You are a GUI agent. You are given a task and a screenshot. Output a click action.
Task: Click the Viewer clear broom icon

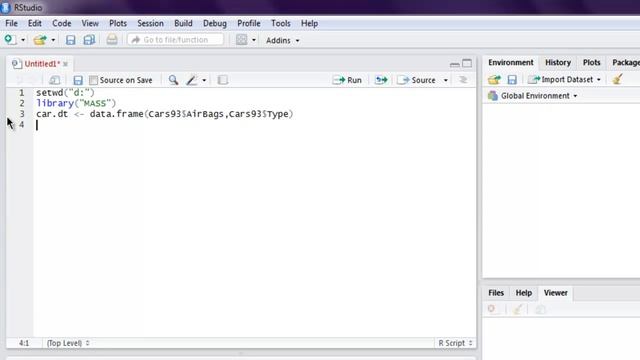(x=517, y=309)
